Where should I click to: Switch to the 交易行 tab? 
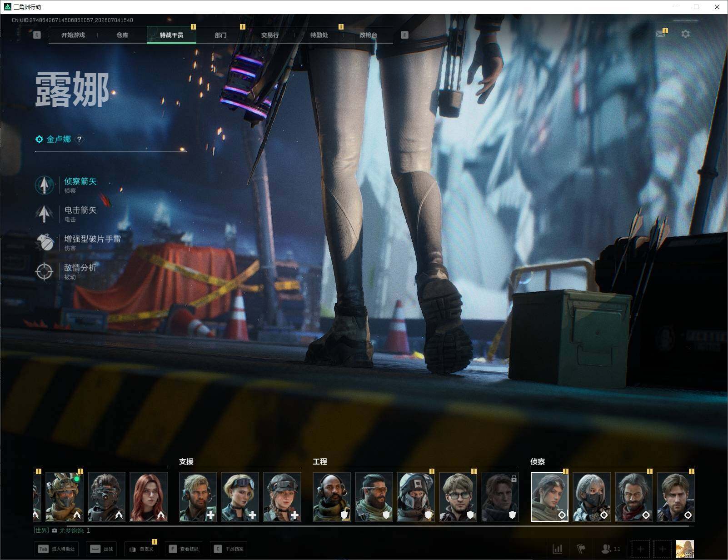pyautogui.click(x=270, y=35)
